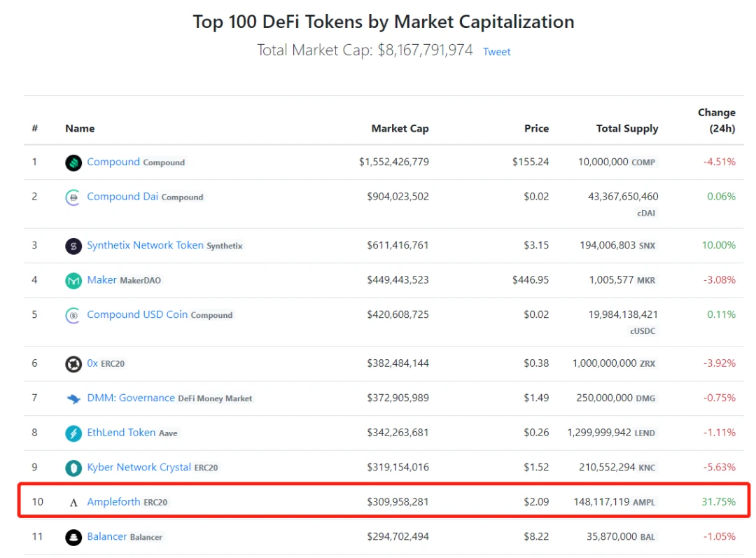Click the Kyber Network Crystal logo
756x558 pixels.
pyautogui.click(x=73, y=468)
